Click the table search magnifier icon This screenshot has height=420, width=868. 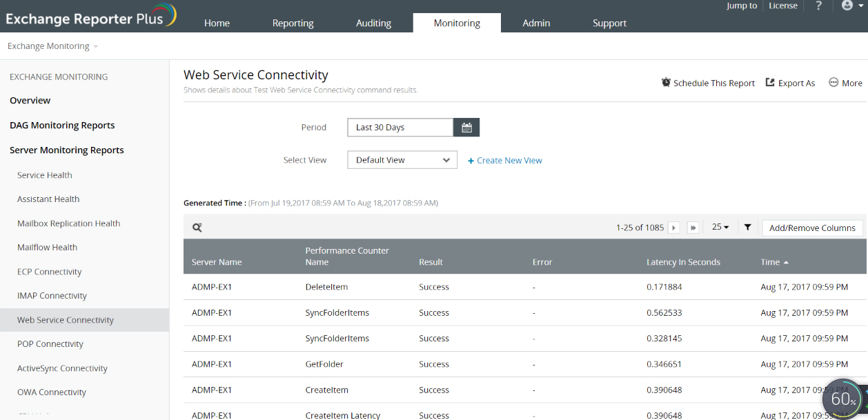197,228
